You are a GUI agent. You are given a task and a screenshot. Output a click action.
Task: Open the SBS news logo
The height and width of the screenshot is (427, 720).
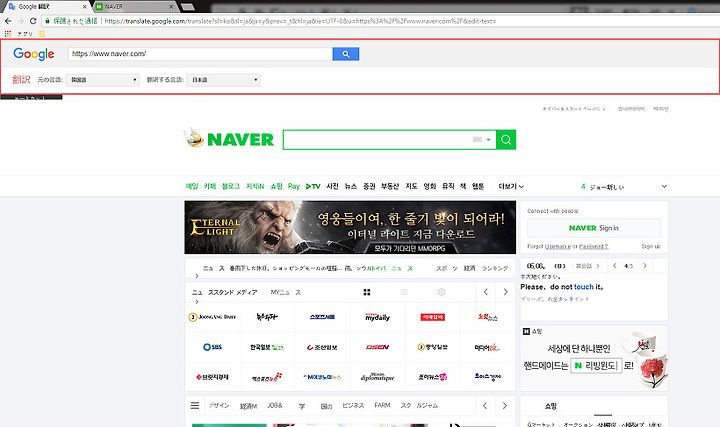click(x=212, y=347)
